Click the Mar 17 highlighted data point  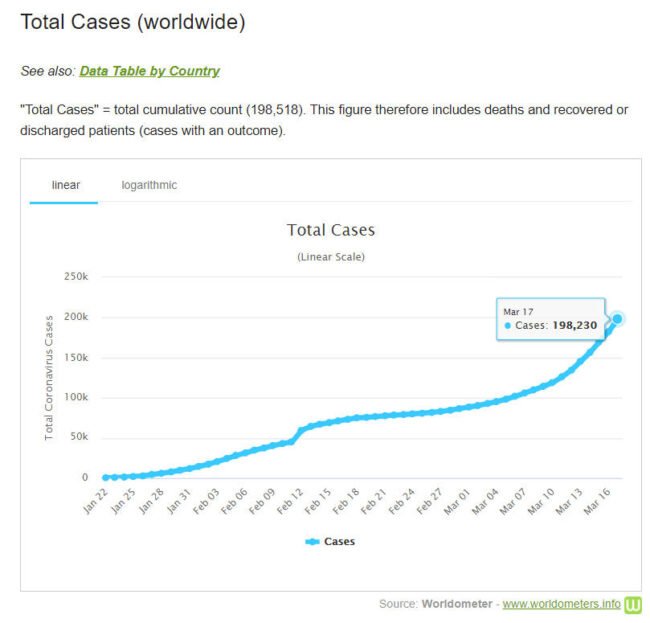click(617, 319)
